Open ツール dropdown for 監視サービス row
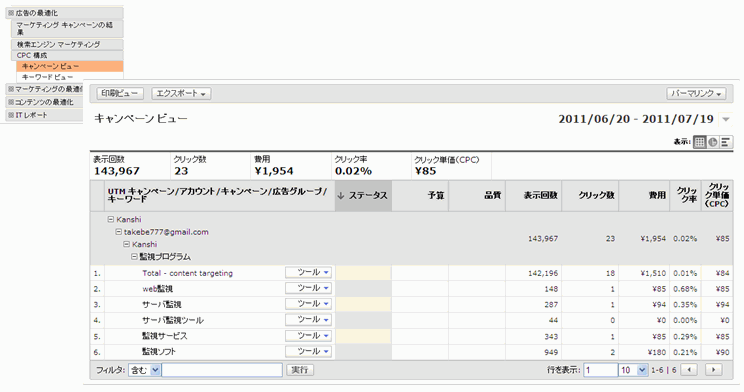The image size is (744, 392). coord(308,336)
